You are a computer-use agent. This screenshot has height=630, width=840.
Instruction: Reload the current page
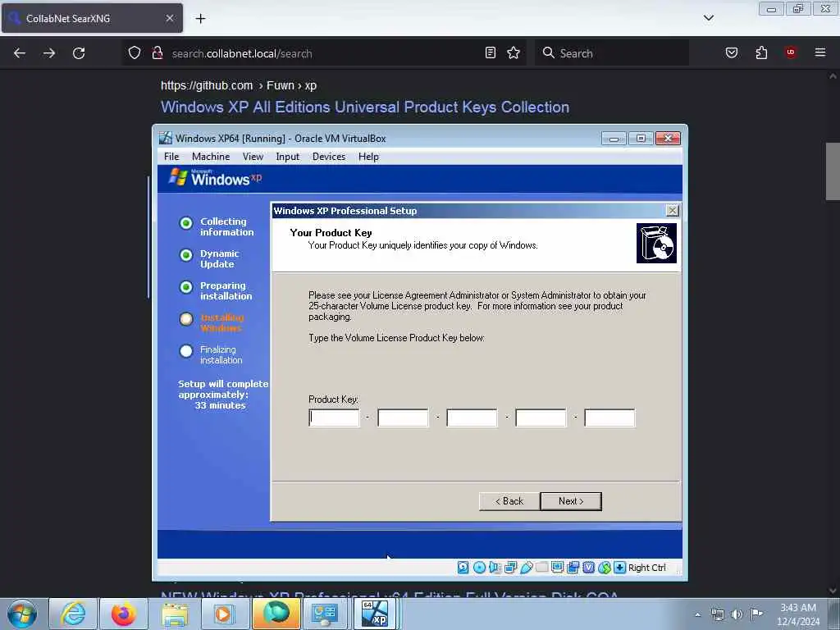click(x=79, y=53)
